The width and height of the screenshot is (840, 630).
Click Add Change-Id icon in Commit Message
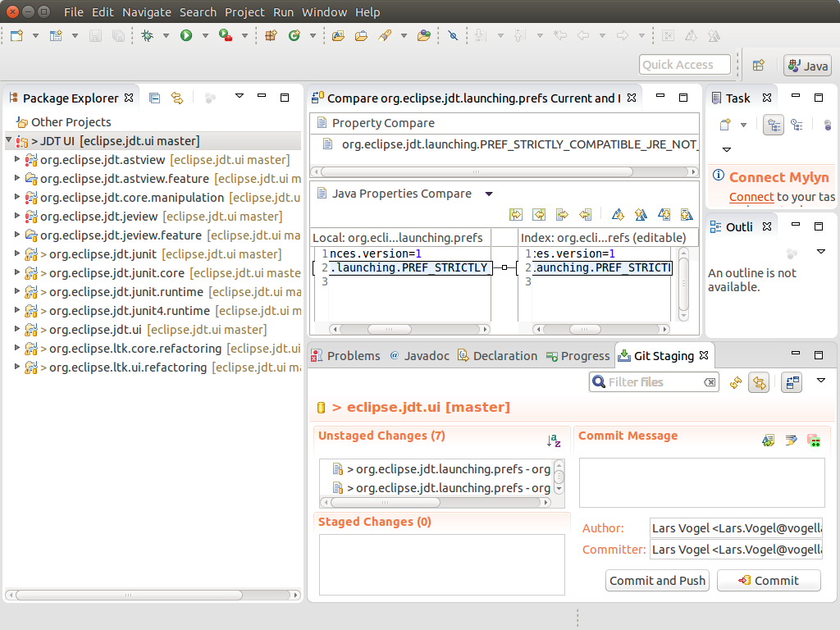point(815,441)
